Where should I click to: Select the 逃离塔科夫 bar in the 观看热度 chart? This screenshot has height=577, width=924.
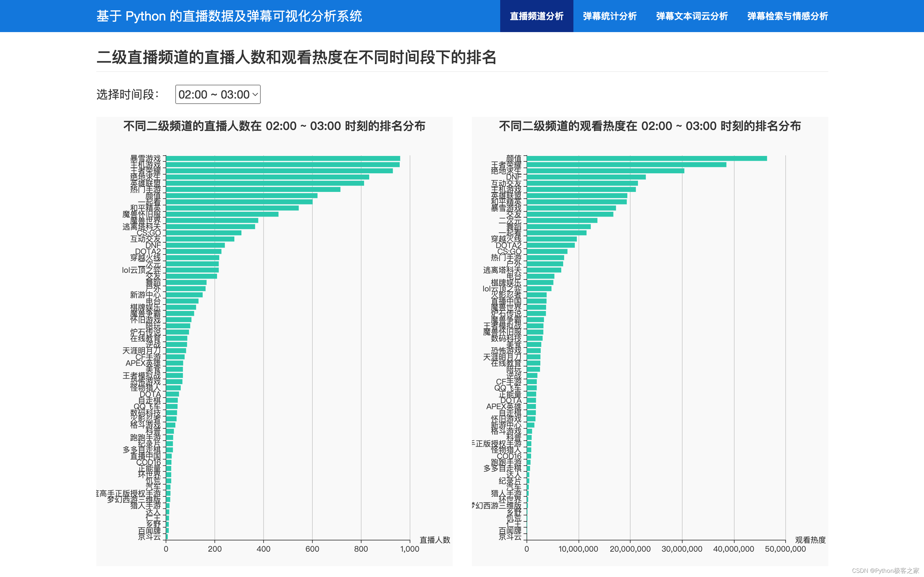coord(544,270)
